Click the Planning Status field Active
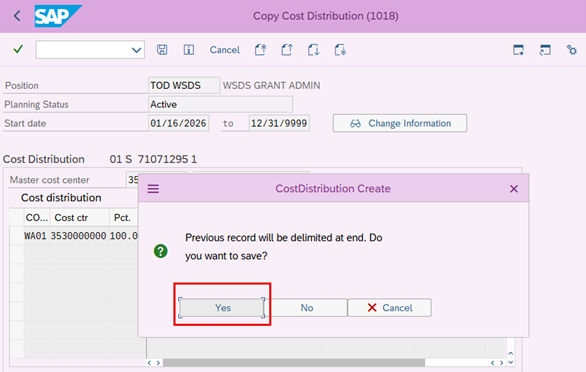Screen dimensions: 586x372 pyautogui.click(x=220, y=104)
